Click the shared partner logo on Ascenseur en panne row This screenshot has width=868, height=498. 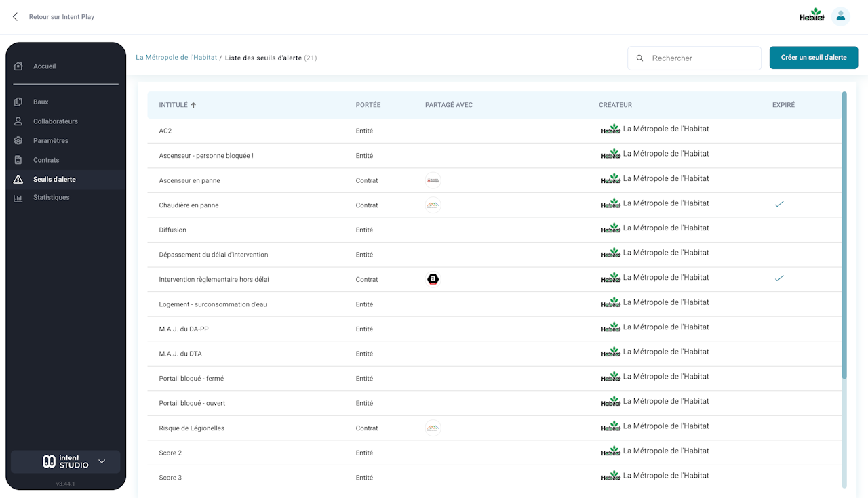[433, 180]
